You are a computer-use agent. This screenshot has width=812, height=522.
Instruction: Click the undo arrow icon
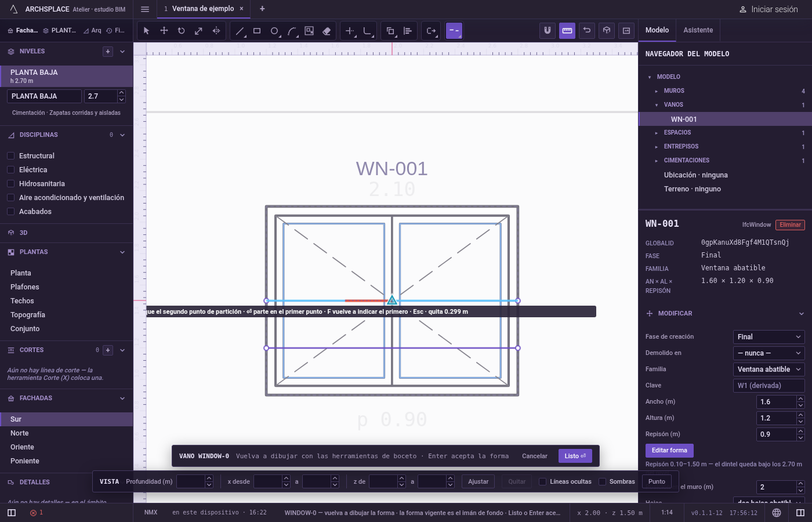(587, 31)
